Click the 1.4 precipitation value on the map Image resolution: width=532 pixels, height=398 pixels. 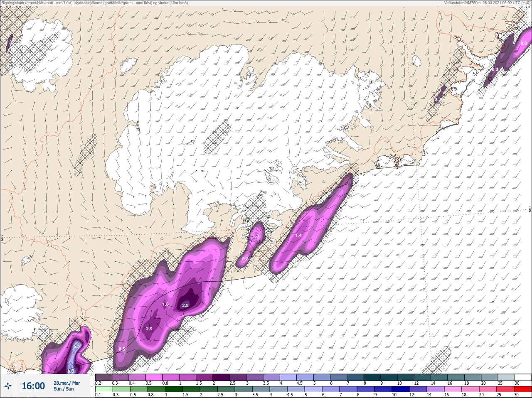point(298,235)
